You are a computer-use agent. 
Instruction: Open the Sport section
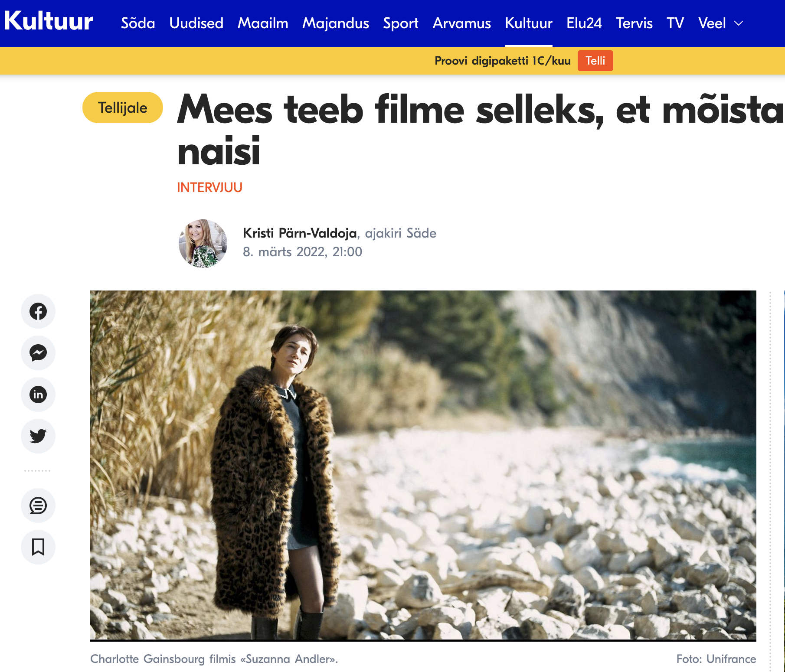coord(401,23)
